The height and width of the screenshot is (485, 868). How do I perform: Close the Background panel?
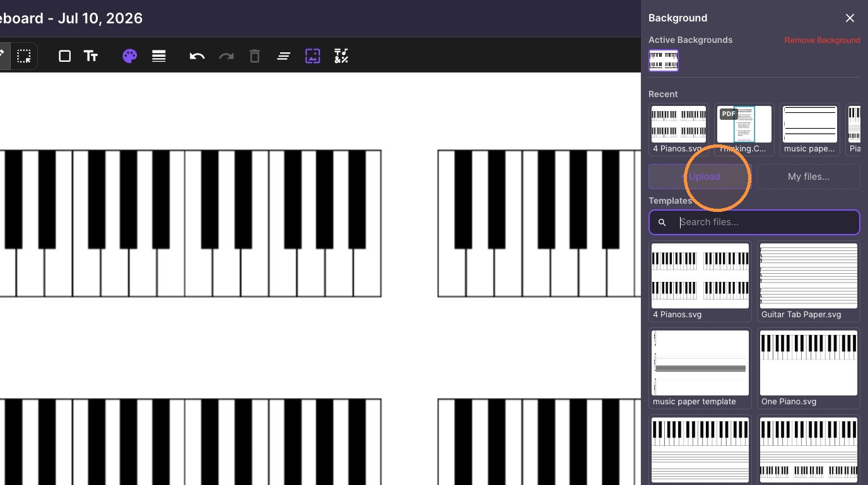pyautogui.click(x=850, y=18)
